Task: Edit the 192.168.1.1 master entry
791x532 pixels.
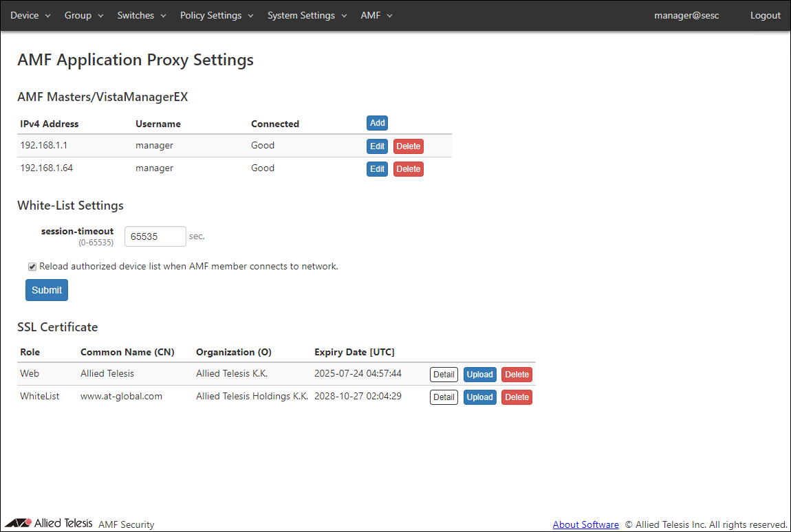Action: click(377, 146)
